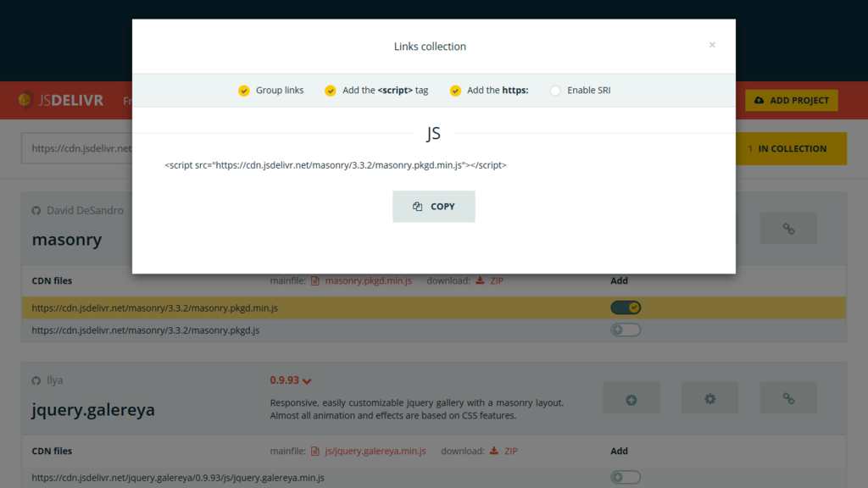Click the copy icon in the COPY button
The width and height of the screenshot is (868, 488).
click(x=417, y=207)
